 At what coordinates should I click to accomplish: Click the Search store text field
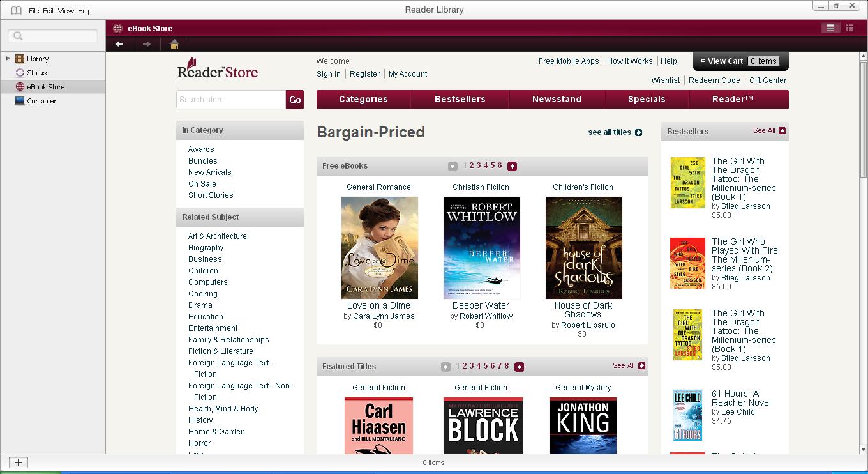click(x=231, y=100)
